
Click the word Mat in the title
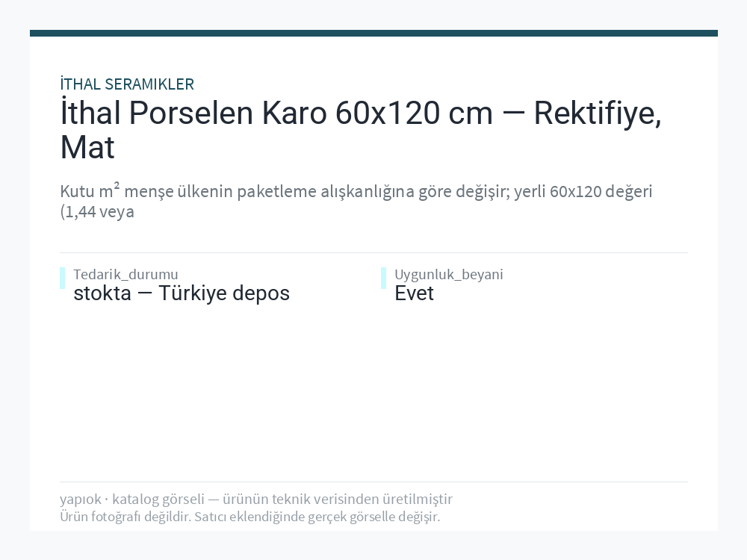[87, 148]
